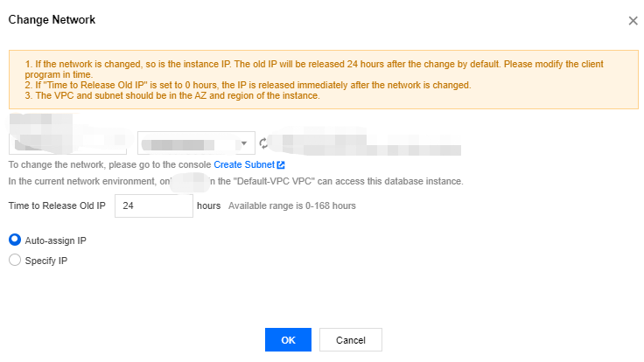Screen dimensions: 644x362
Task: Click the refresh icon beside the subnet dropdown
Action: [x=262, y=143]
